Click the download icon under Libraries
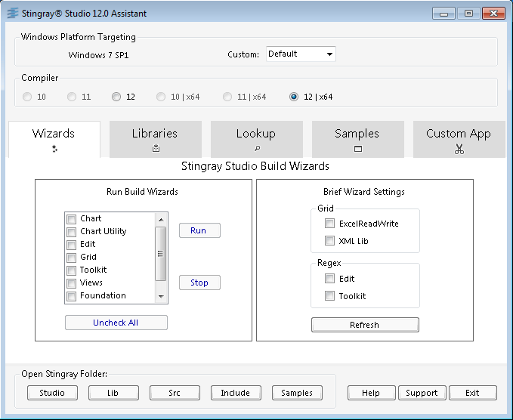The image size is (513, 420). coord(155,149)
